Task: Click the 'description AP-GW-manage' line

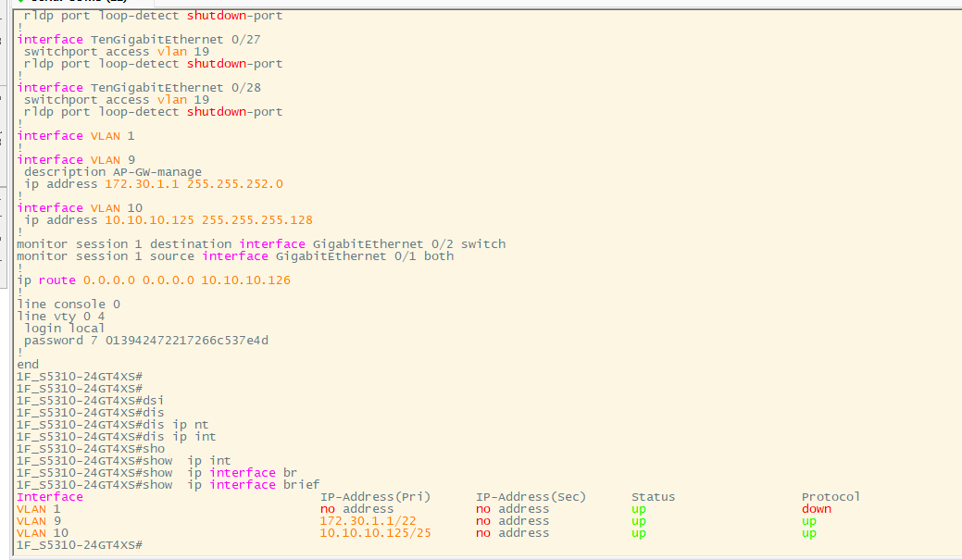Action: coord(112,171)
